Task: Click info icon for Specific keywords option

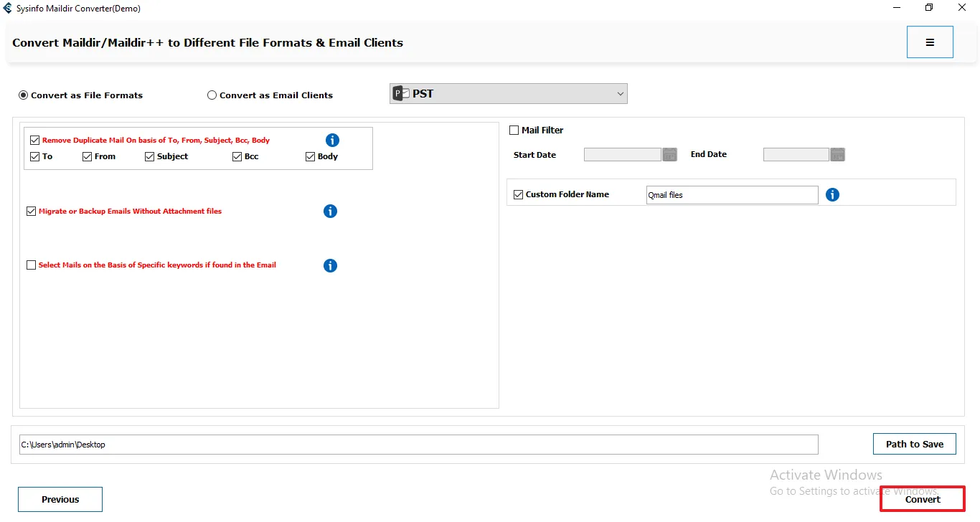Action: (330, 266)
